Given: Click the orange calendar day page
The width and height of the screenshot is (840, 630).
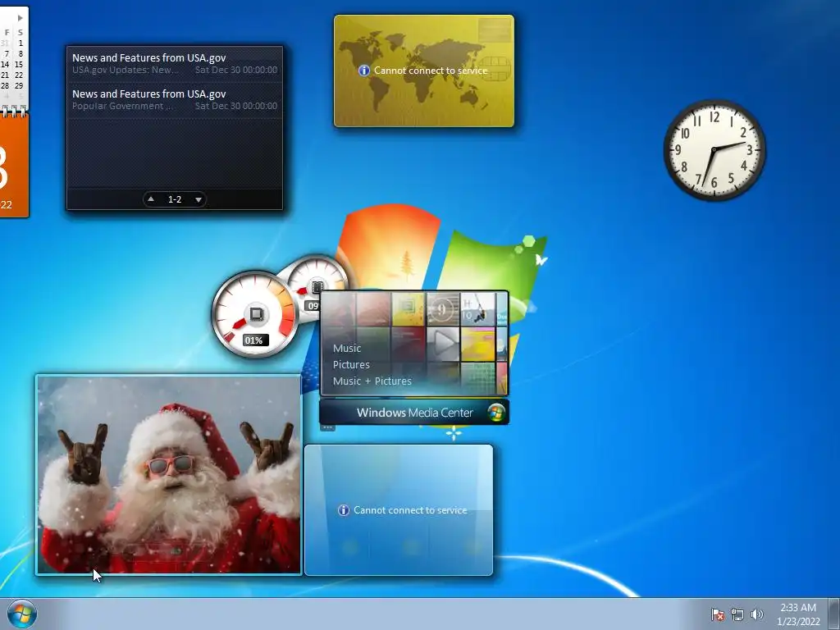Looking at the screenshot, I should coord(14,164).
